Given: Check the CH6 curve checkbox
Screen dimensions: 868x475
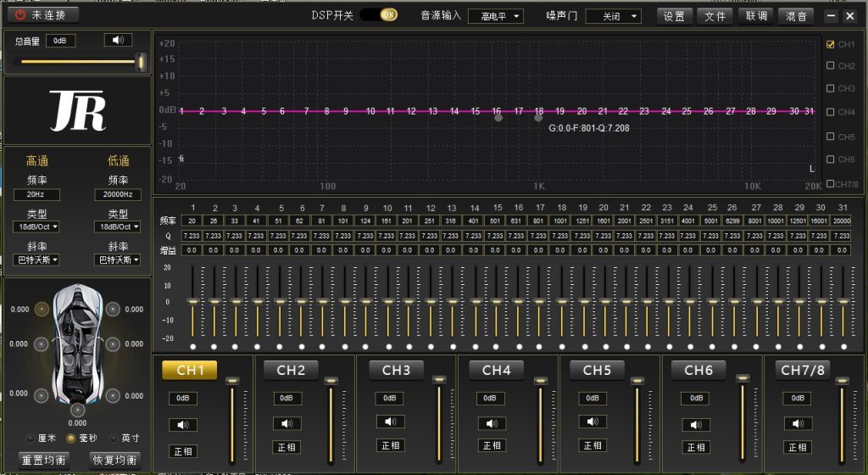Looking at the screenshot, I should [x=831, y=159].
